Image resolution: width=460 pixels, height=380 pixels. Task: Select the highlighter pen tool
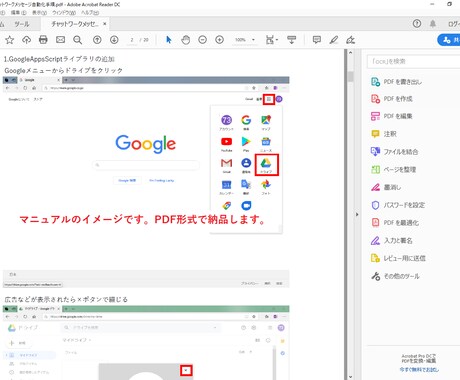pyautogui.click(x=334, y=40)
